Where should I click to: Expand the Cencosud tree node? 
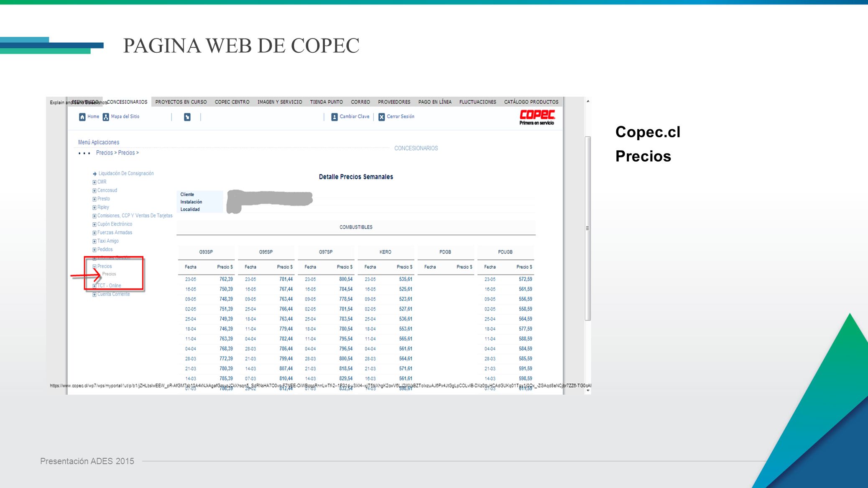[94, 190]
